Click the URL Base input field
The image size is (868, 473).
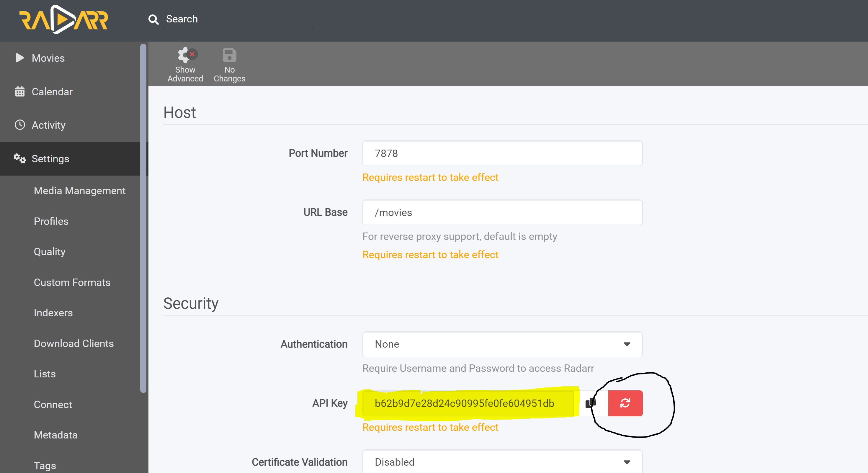502,212
